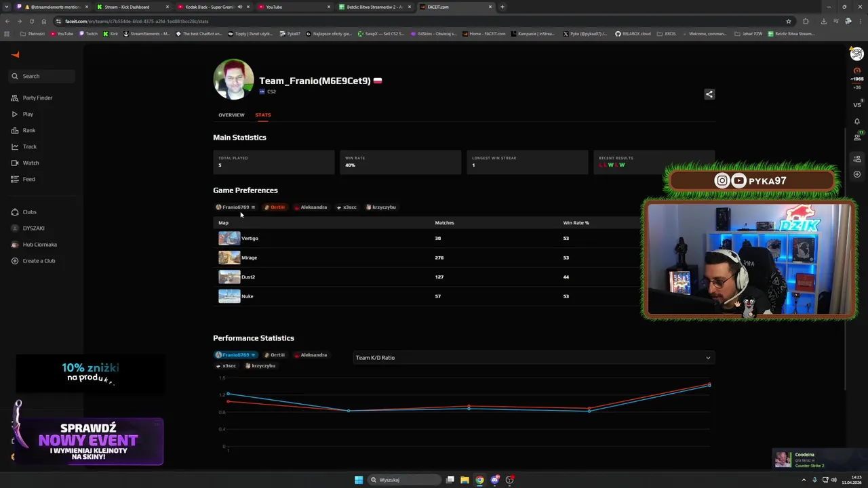The height and width of the screenshot is (488, 868).
Task: Open the Watch section in the sidebar
Action: (x=26, y=163)
